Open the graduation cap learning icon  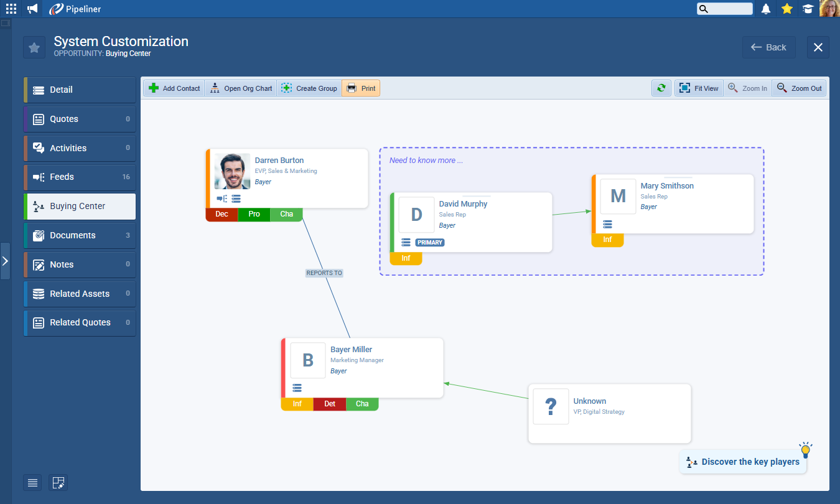808,9
